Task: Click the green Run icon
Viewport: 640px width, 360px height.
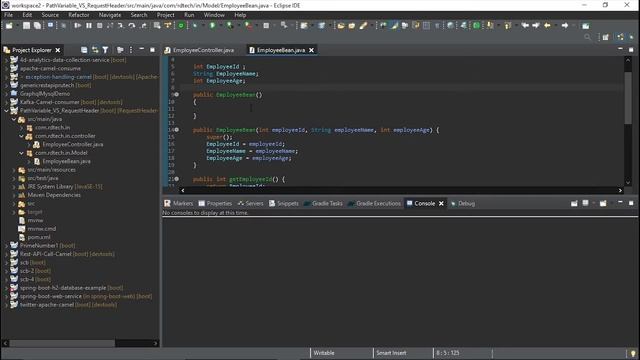Action: pyautogui.click(x=213, y=26)
